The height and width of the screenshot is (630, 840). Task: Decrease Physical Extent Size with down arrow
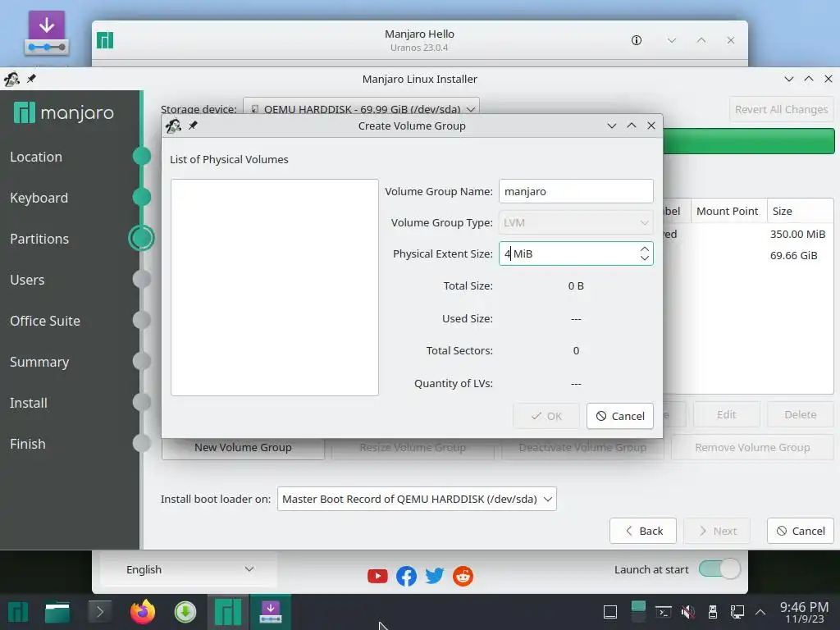click(x=645, y=258)
